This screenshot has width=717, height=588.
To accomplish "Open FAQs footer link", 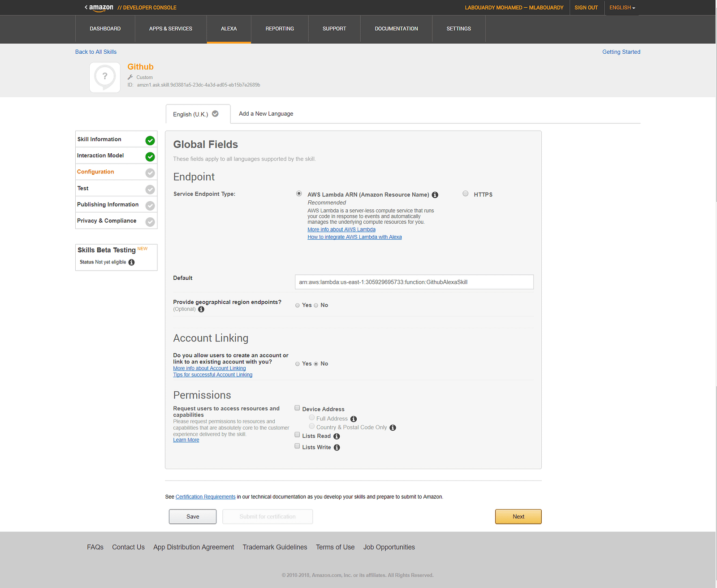I will (x=95, y=547).
